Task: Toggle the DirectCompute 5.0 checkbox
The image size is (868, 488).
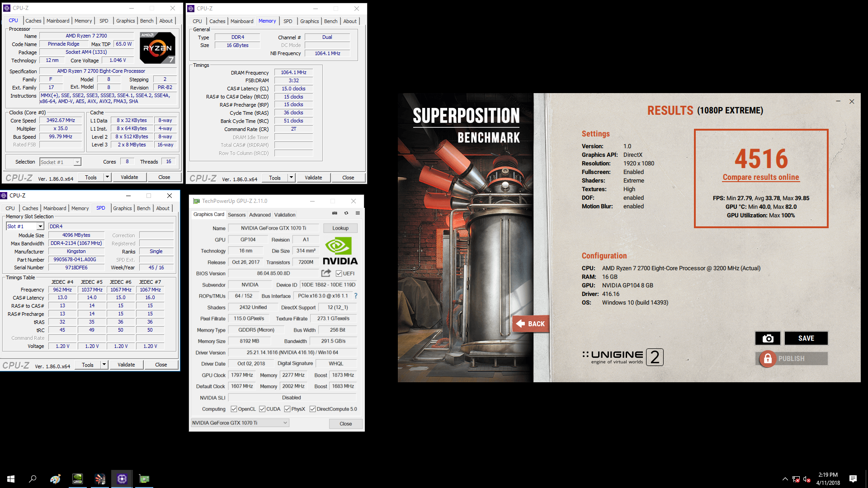Action: 312,409
